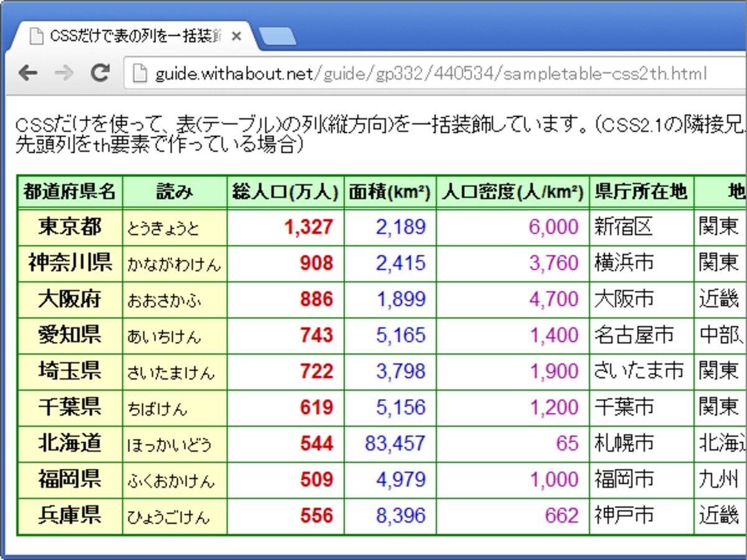Click the capital cell 名古屋市
The image size is (747, 560).
click(x=642, y=335)
